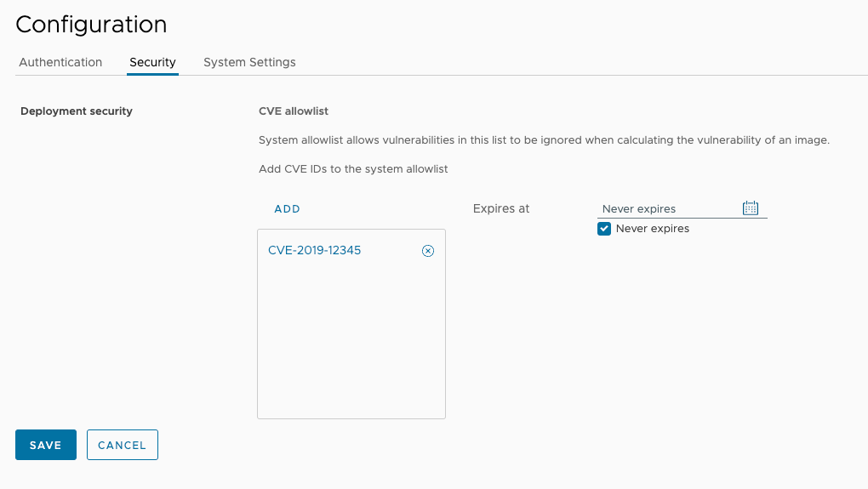
Task: Click the blue underline beneath the Security tab
Action: (x=152, y=74)
